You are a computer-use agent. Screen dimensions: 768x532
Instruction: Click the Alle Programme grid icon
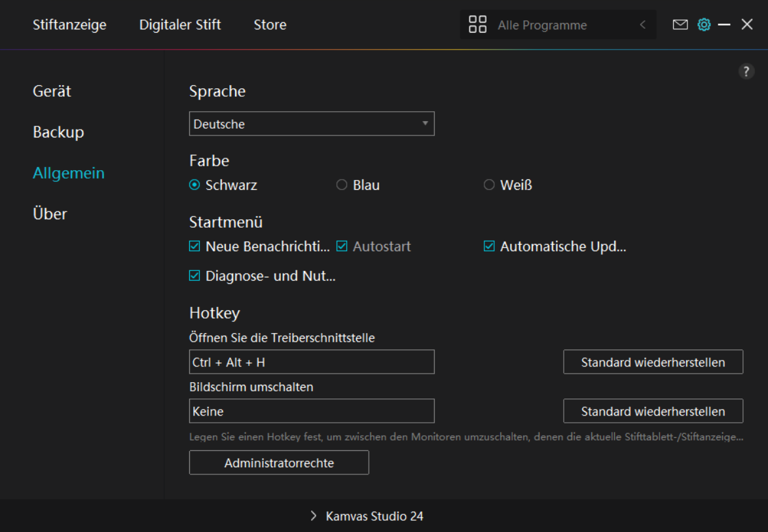[478, 25]
